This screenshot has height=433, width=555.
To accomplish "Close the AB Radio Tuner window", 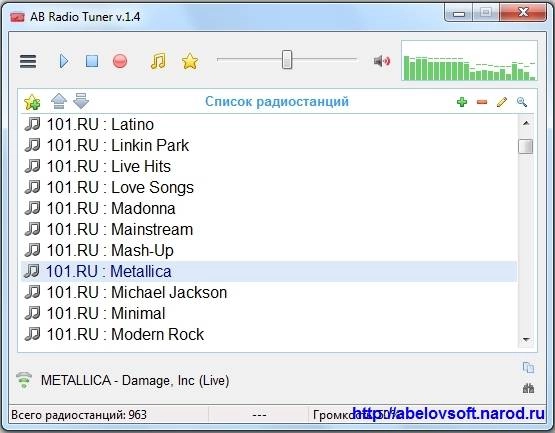I will click(x=523, y=13).
